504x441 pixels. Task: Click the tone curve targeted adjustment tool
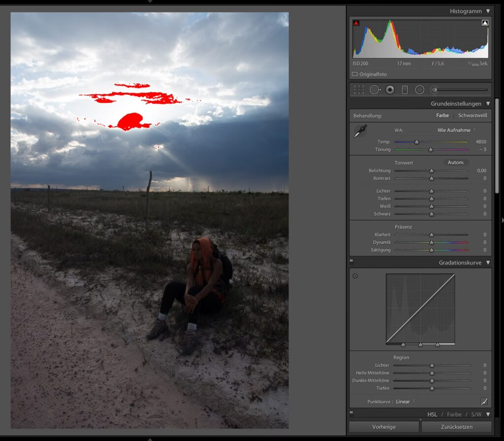pos(355,276)
